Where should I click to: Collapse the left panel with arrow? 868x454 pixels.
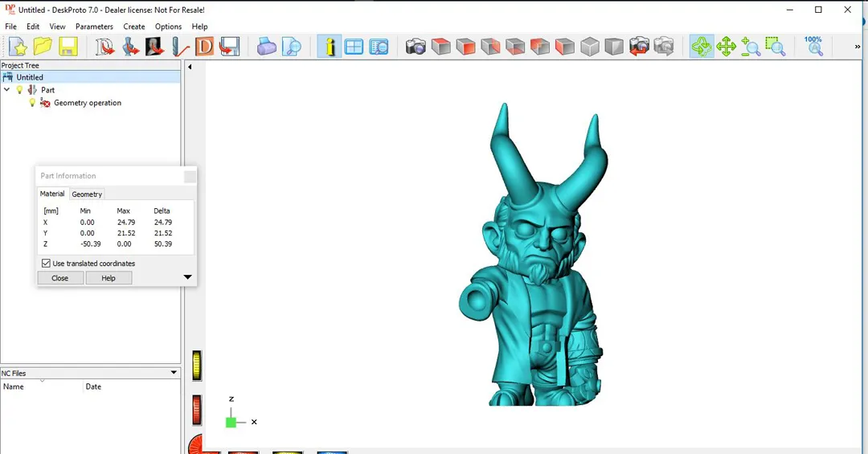(x=190, y=67)
